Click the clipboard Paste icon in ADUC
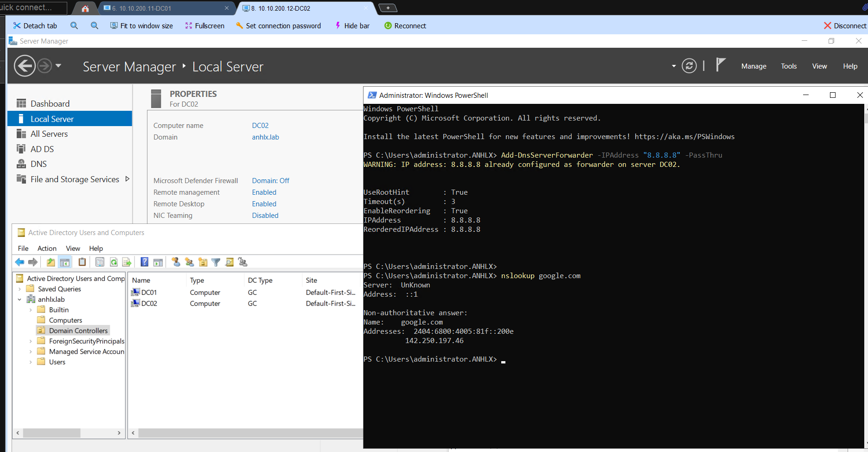The height and width of the screenshot is (452, 868). (82, 262)
